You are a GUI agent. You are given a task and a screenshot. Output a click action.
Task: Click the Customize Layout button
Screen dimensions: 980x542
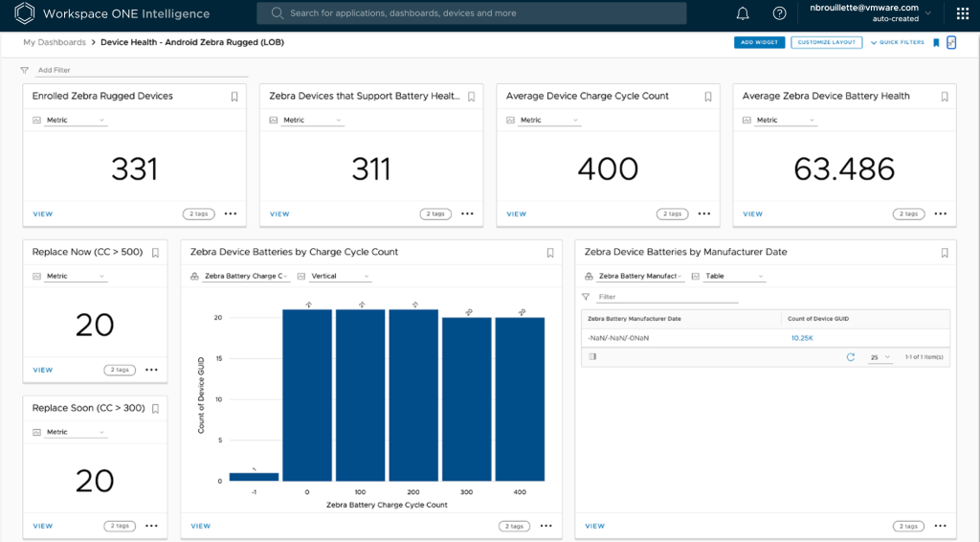(x=826, y=42)
